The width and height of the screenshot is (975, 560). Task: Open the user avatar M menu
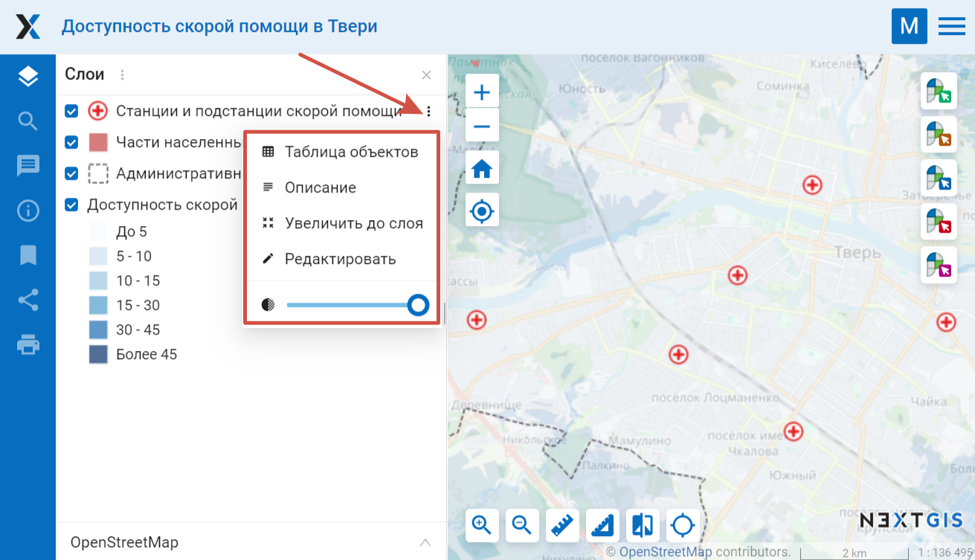click(x=909, y=27)
